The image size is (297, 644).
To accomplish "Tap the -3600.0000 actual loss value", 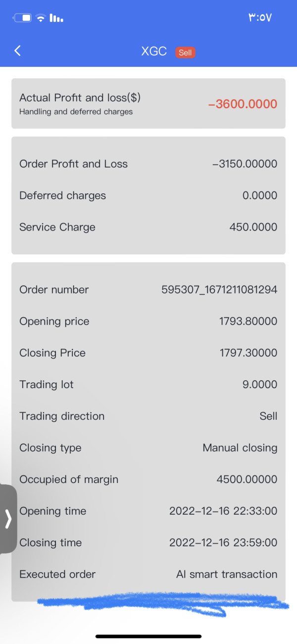I will pyautogui.click(x=243, y=104).
